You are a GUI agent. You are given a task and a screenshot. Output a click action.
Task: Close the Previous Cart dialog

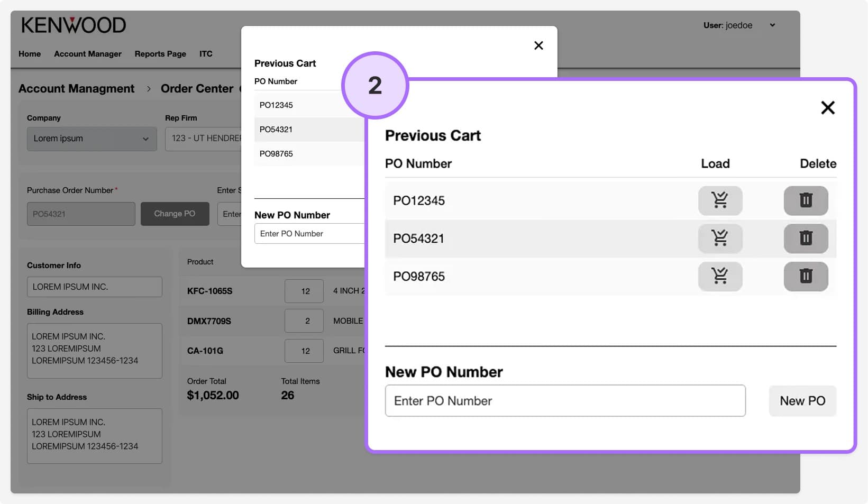click(828, 107)
